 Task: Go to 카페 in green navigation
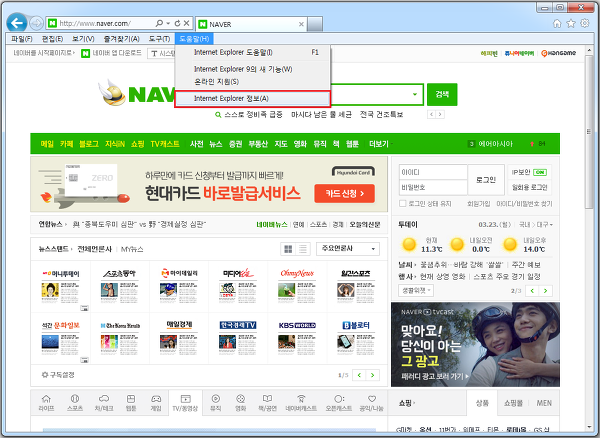66,144
